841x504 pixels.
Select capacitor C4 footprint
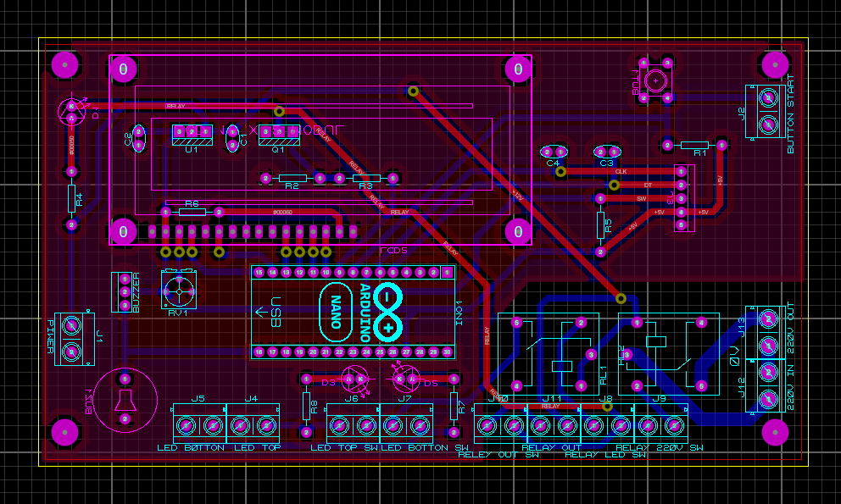tap(554, 152)
